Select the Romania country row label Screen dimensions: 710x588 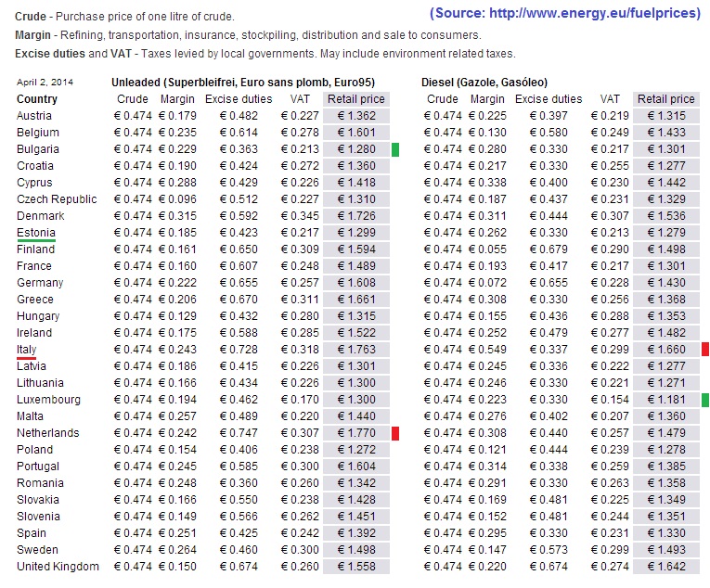click(40, 483)
